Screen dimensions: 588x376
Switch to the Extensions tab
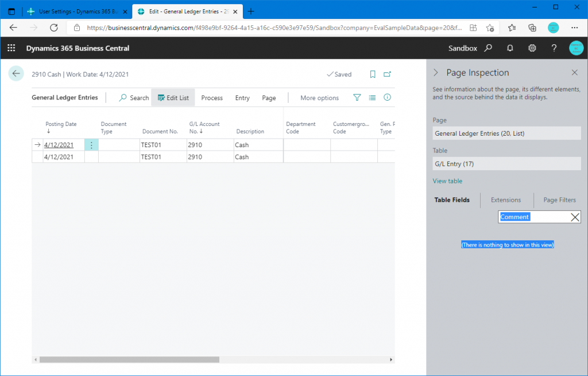tap(506, 200)
